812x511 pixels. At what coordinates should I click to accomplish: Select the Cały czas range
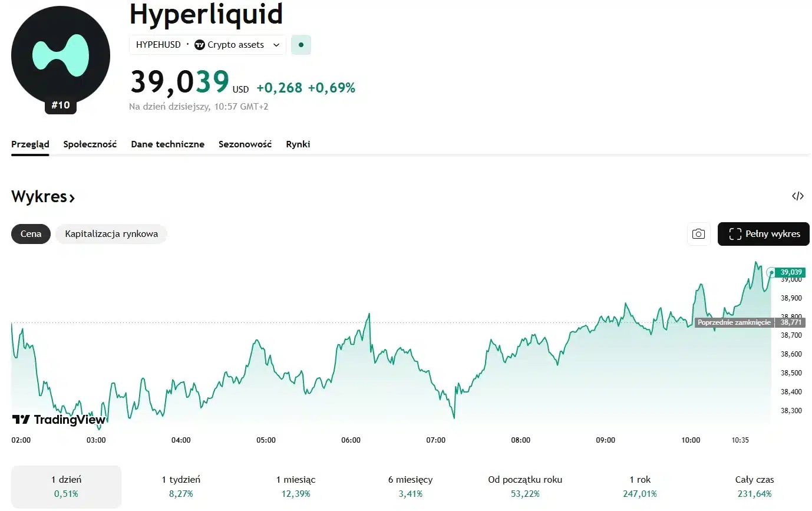pyautogui.click(x=754, y=486)
